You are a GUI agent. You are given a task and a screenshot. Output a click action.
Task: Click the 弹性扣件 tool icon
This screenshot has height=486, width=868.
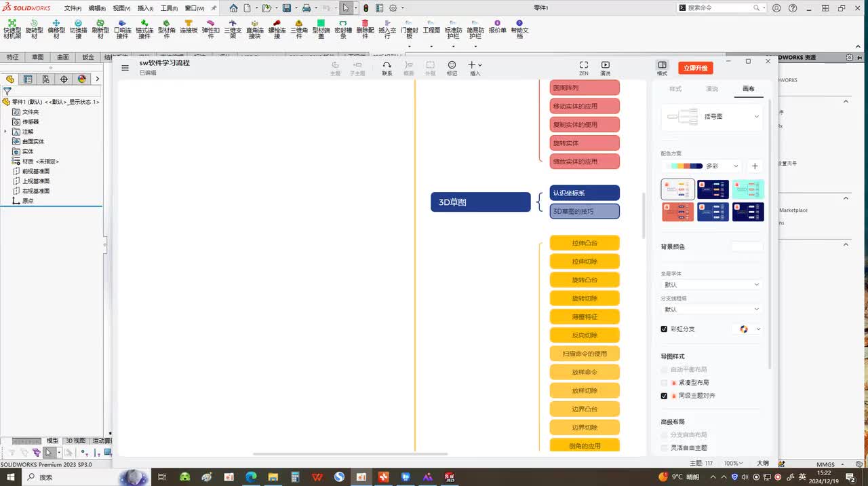210,29
